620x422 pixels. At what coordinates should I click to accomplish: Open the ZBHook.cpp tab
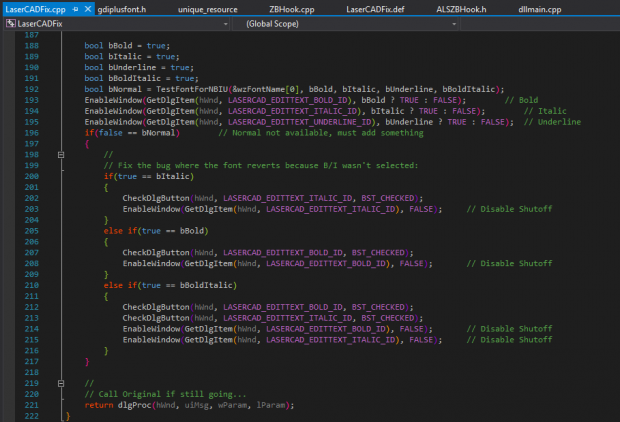click(291, 9)
